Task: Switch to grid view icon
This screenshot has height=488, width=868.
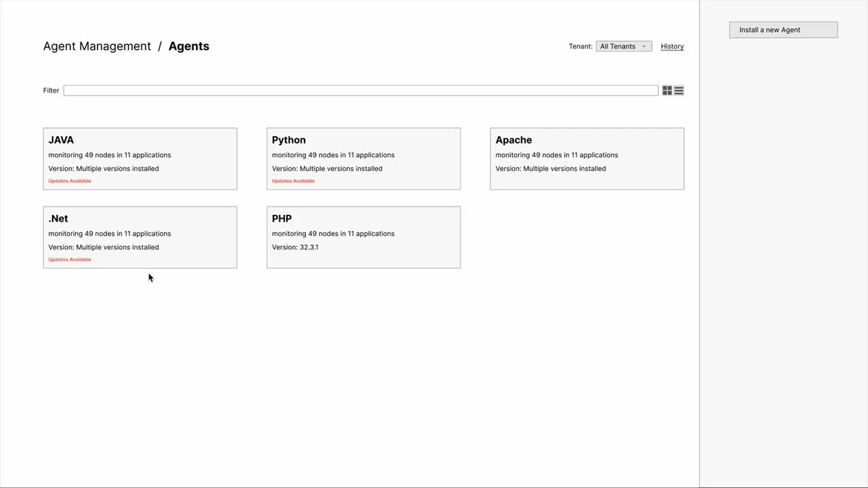Action: click(667, 91)
